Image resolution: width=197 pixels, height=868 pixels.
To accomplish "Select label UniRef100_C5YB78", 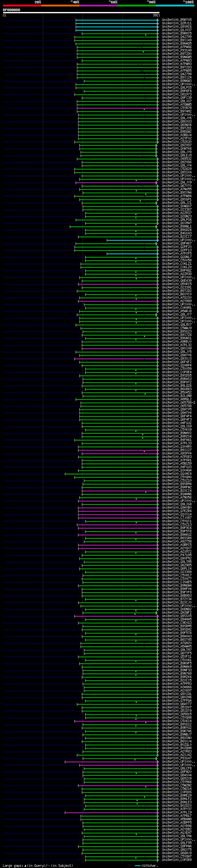I will [177, 108].
